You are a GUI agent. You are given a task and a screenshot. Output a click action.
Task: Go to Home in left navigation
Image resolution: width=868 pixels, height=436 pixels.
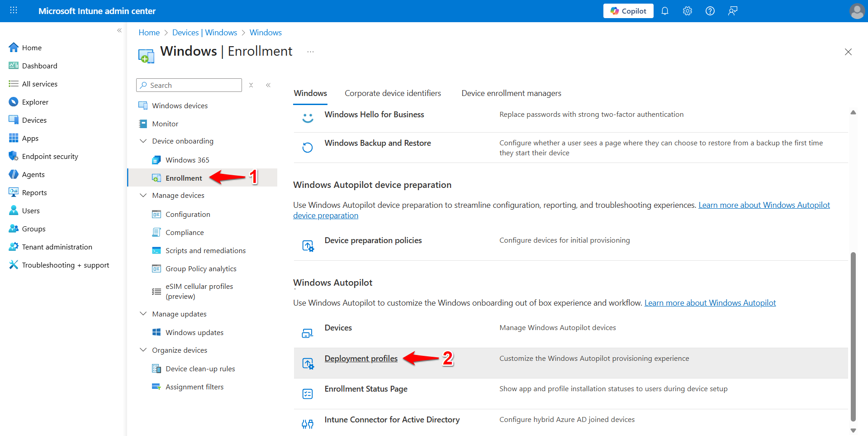coord(32,48)
